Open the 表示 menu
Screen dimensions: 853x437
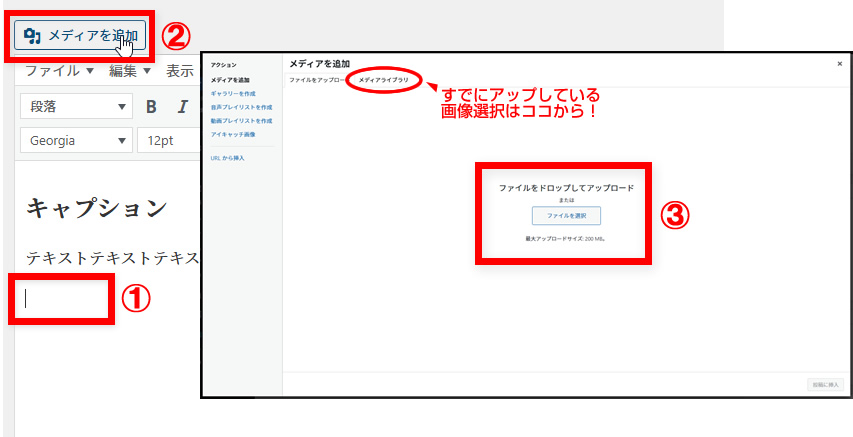[179, 71]
